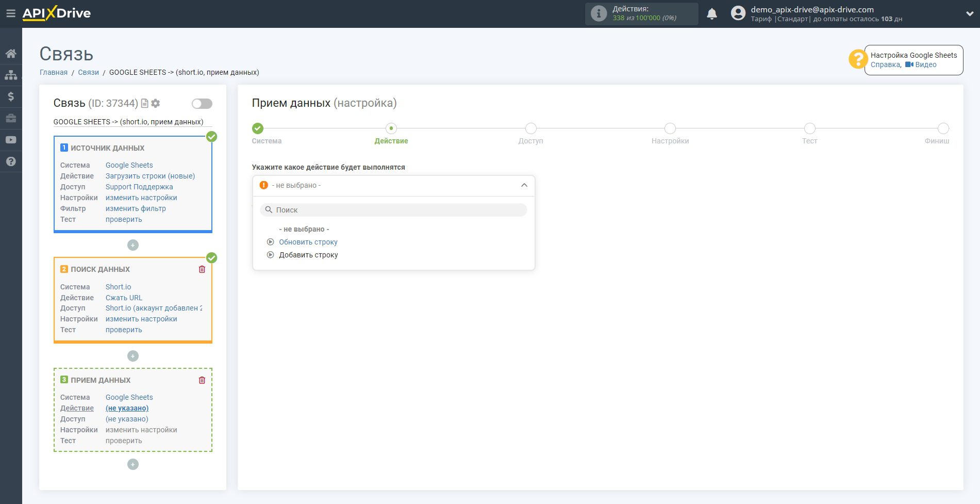Screen dimensions: 980x504
Task: Open the YouTube video sidebar icon
Action: [11, 140]
